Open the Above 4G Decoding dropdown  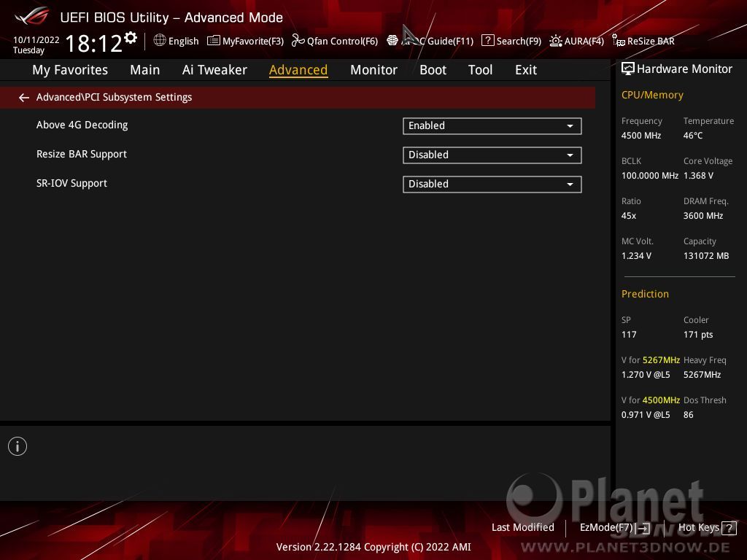point(492,126)
